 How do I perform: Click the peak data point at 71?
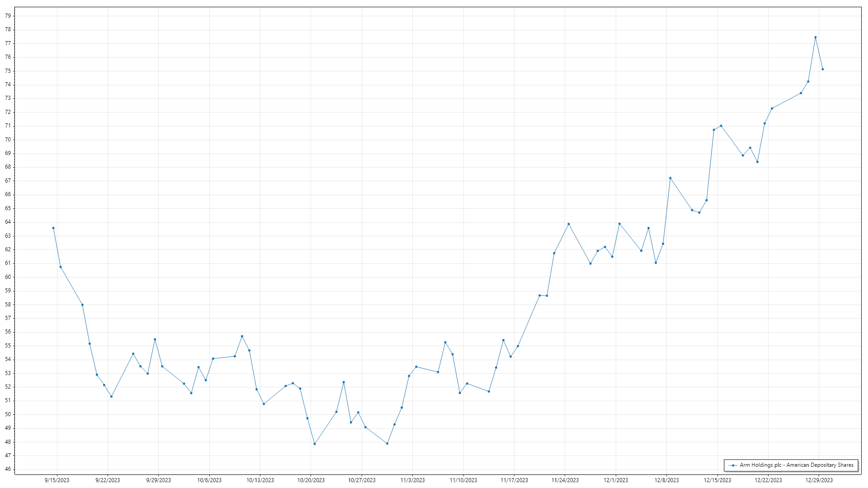click(x=721, y=126)
